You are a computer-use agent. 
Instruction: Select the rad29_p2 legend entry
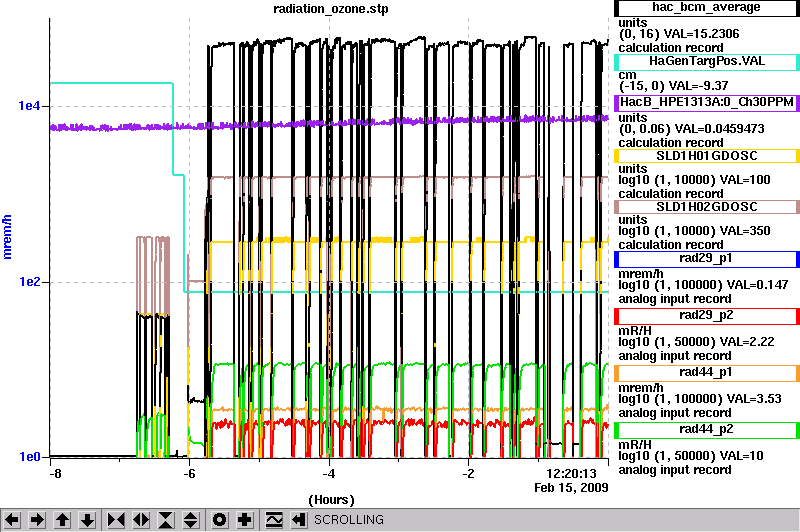point(707,316)
